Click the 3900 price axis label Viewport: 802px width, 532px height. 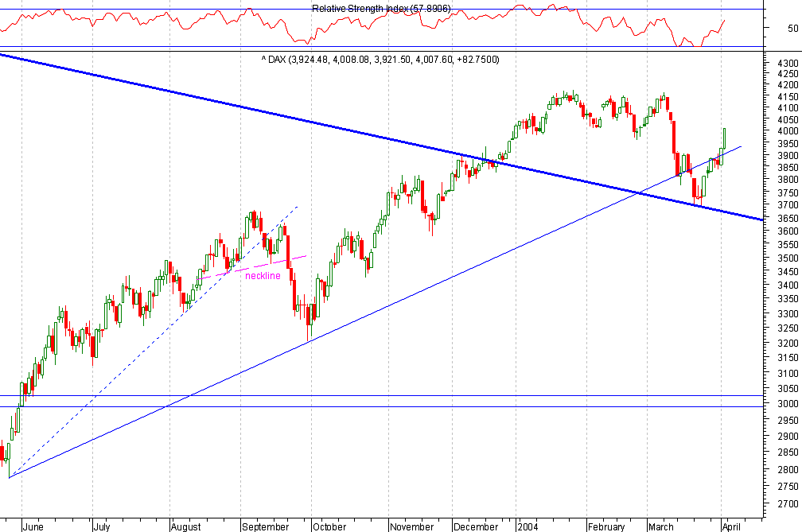coord(788,155)
